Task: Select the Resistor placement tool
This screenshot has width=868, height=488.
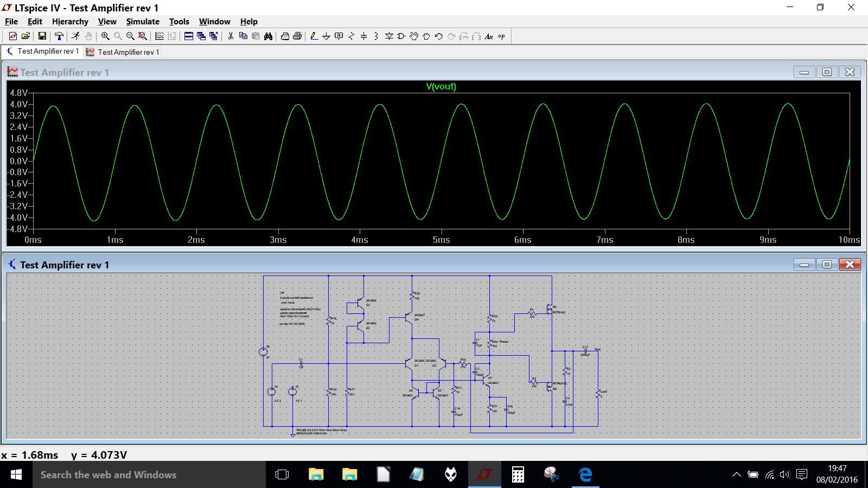Action: click(352, 36)
